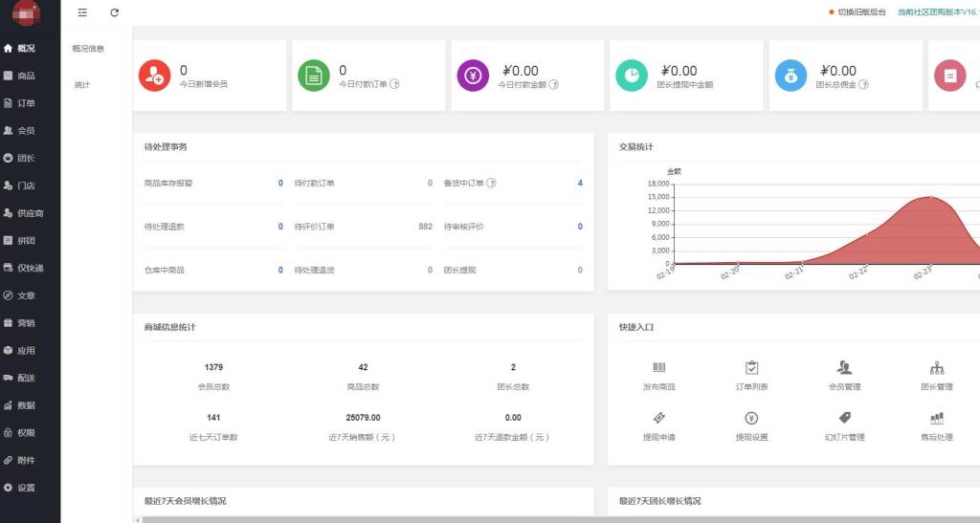This screenshot has width=980, height=523.
Task: Show help tooltip beside 今日付款金额
Action: pos(554,84)
